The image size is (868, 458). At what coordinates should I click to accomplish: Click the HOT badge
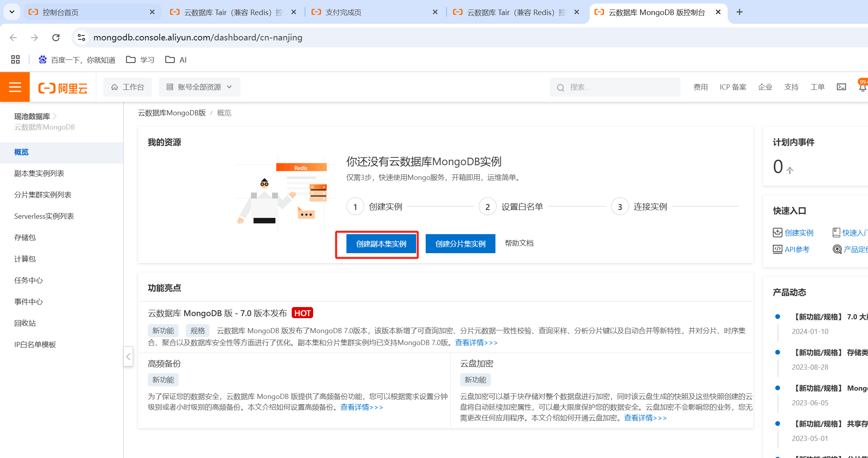coord(302,313)
